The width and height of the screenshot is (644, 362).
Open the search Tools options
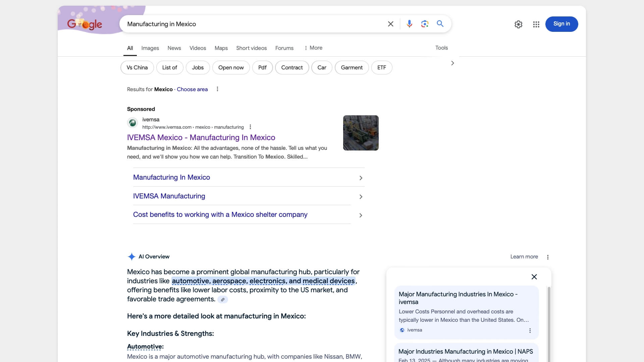click(441, 48)
